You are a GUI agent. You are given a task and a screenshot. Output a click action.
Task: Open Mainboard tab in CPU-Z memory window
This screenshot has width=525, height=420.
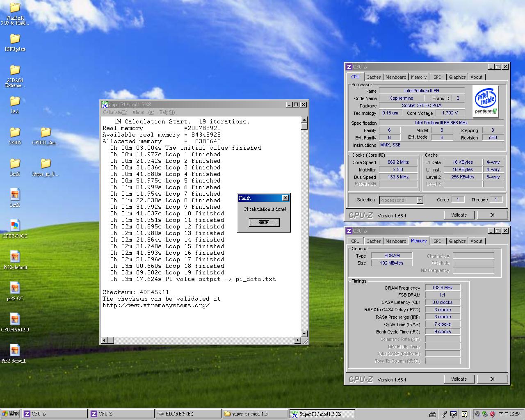pyautogui.click(x=396, y=241)
